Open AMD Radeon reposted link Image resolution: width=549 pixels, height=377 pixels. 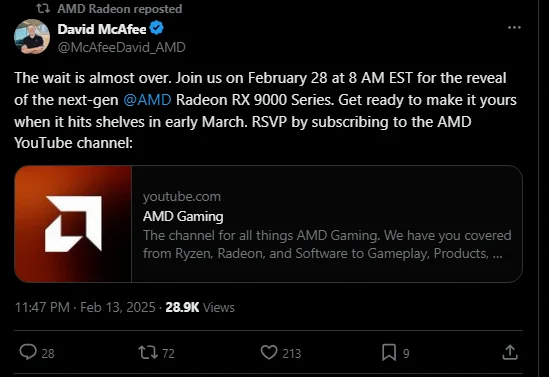(120, 9)
